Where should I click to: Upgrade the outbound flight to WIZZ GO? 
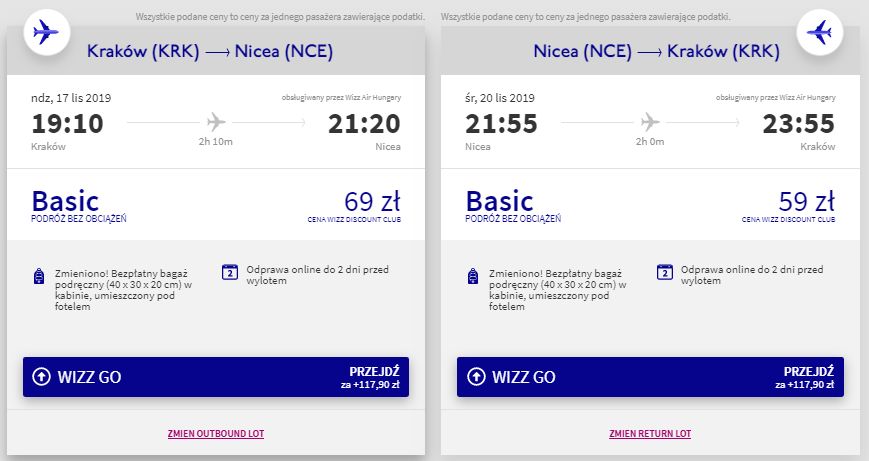216,377
